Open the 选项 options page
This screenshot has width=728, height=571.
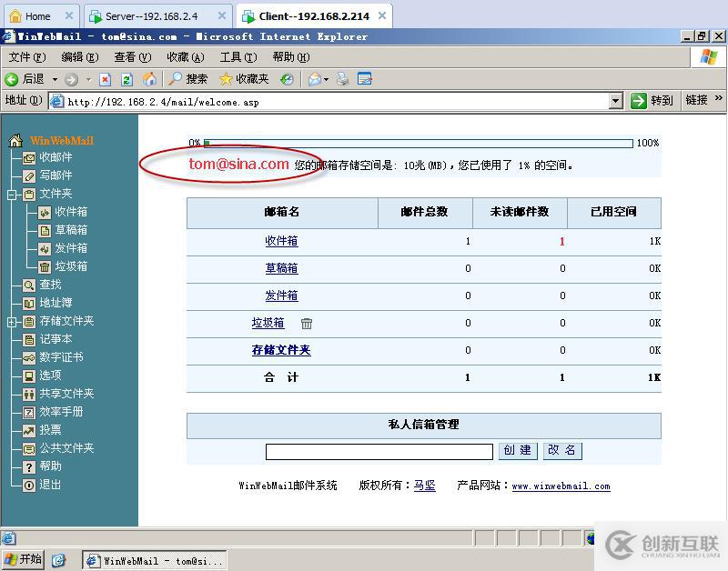pos(49,376)
